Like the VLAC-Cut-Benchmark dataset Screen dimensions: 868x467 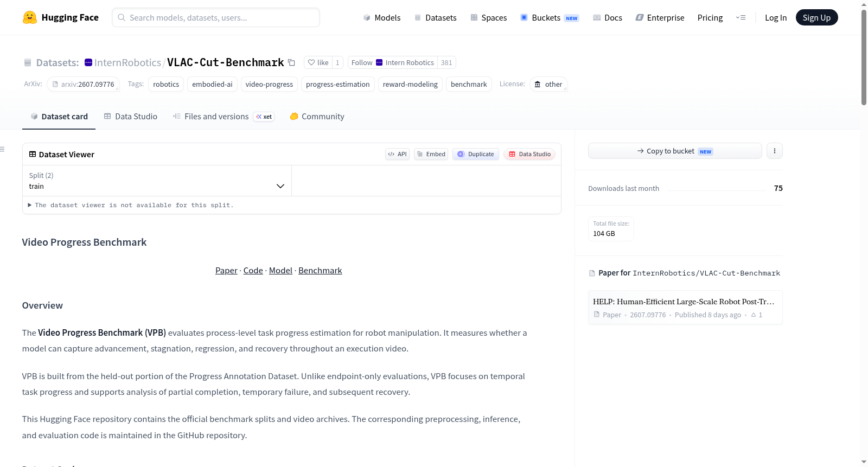point(318,62)
